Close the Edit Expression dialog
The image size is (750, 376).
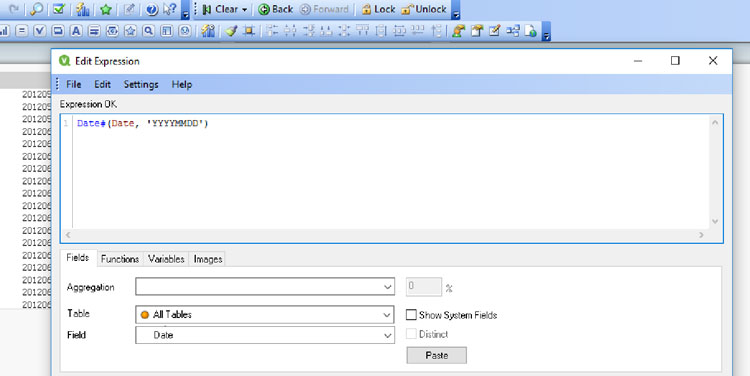713,60
